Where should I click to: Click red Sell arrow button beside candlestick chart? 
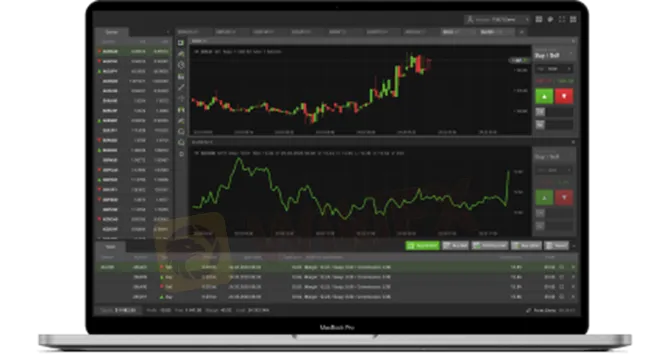pyautogui.click(x=564, y=97)
